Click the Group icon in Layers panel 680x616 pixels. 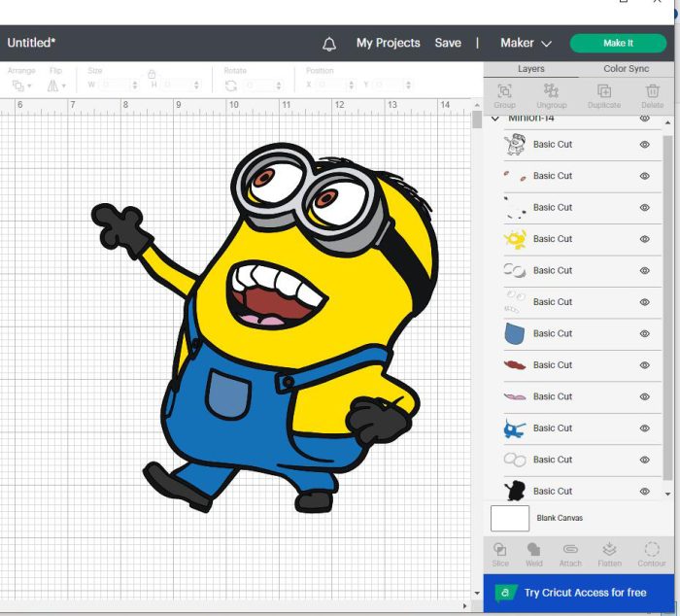point(504,96)
